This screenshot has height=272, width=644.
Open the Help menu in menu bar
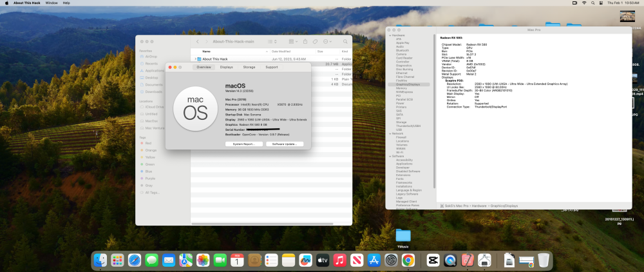coord(66,3)
